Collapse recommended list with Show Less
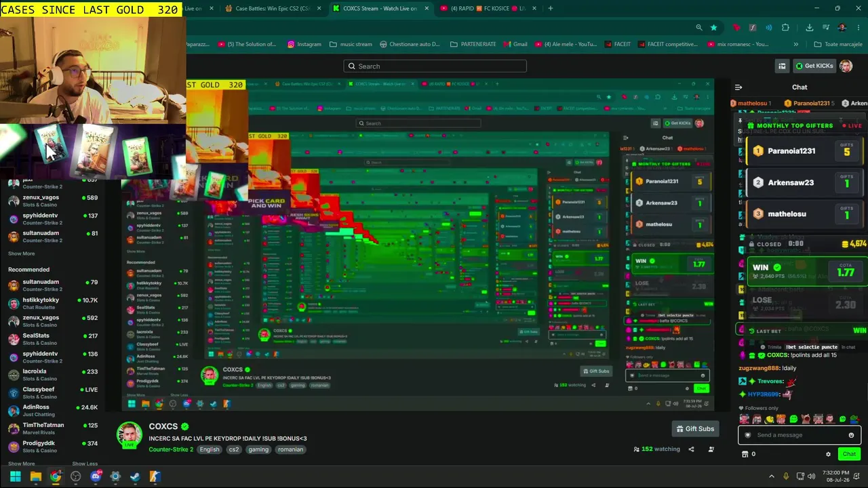The width and height of the screenshot is (868, 488). point(84,464)
